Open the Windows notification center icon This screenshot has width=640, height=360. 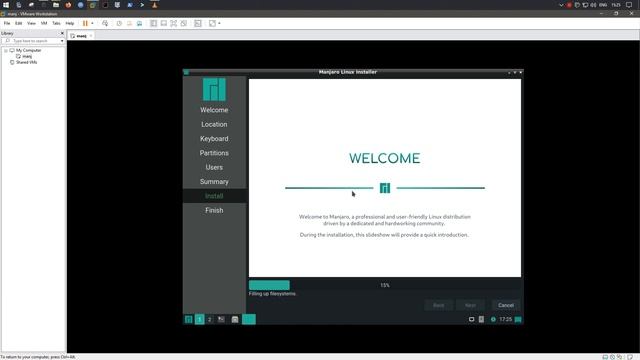click(x=629, y=5)
